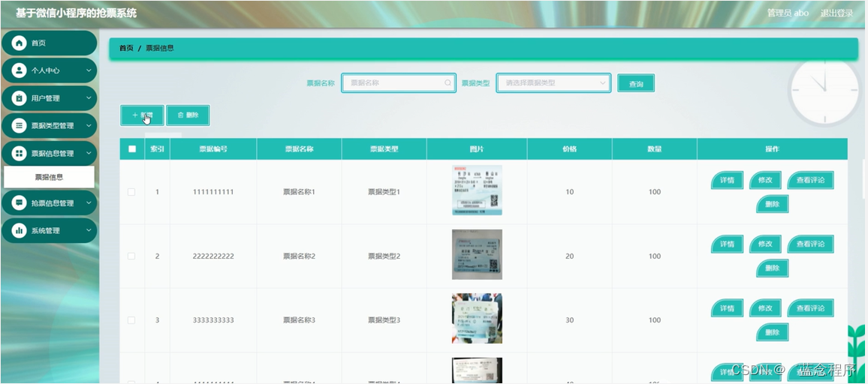Click 删除 for 票据名称2 row
The image size is (868, 384).
[x=772, y=268]
